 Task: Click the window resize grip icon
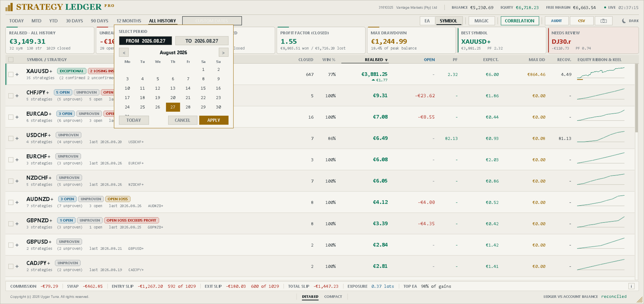(x=640, y=300)
